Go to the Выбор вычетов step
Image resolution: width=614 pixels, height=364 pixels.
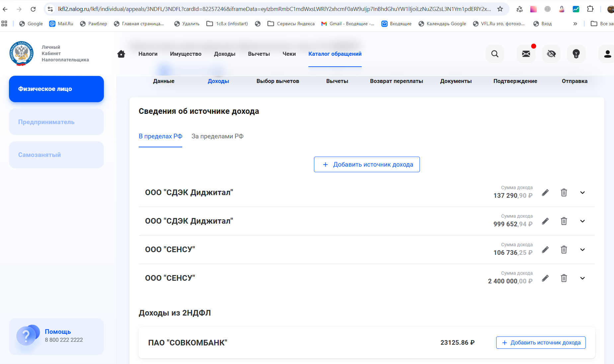click(x=277, y=81)
